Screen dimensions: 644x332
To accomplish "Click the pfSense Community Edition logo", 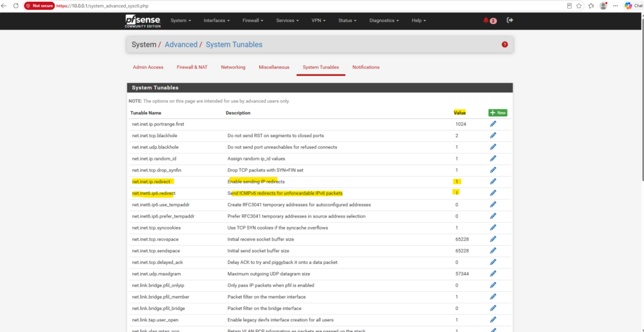I will tap(143, 21).
